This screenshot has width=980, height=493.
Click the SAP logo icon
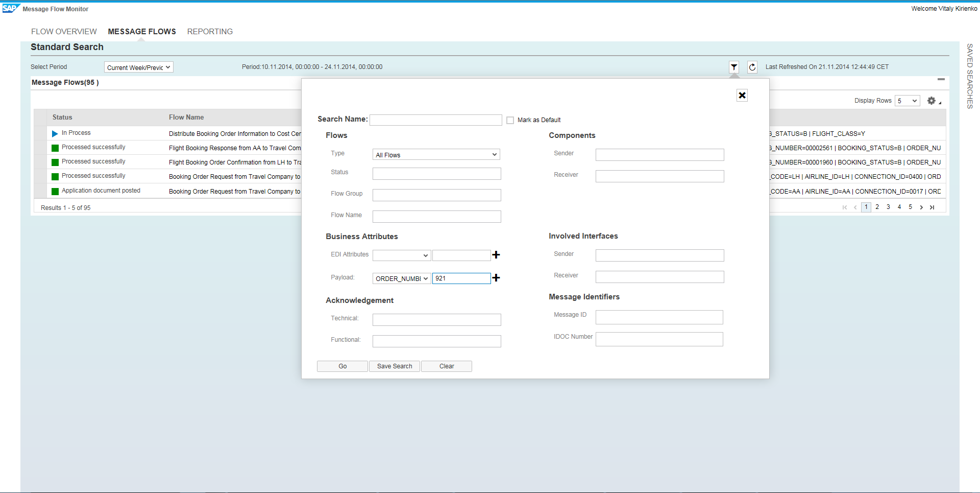pyautogui.click(x=11, y=8)
